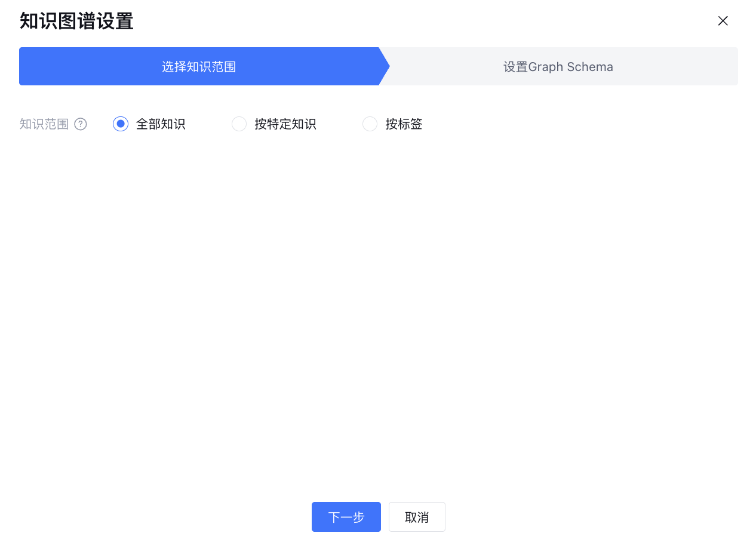Click the 按标签 label text
Viewport: 756px width, 536px height.
click(x=404, y=124)
